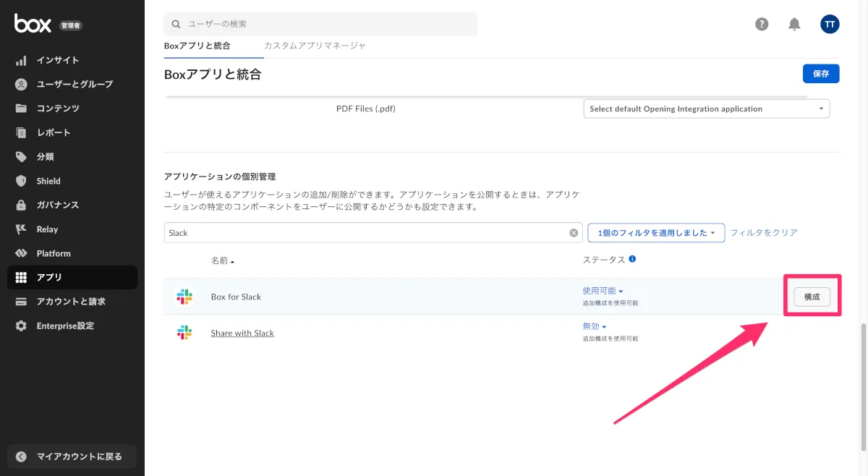Expand the Share with Slack status dropdown
This screenshot has width=868, height=476.
click(x=594, y=326)
